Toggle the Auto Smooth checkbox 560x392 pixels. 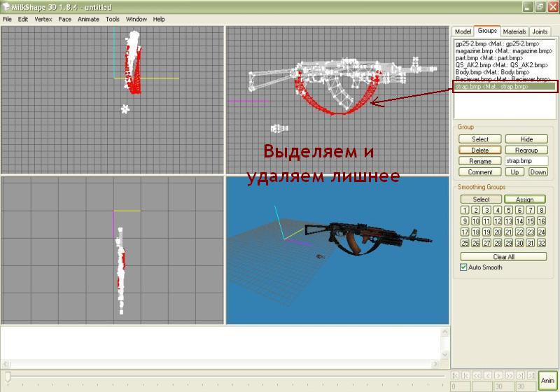463,267
